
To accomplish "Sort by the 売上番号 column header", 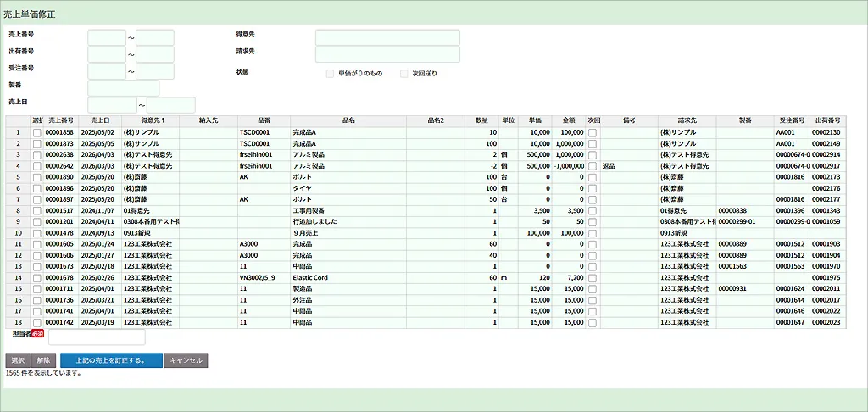I will [60, 120].
